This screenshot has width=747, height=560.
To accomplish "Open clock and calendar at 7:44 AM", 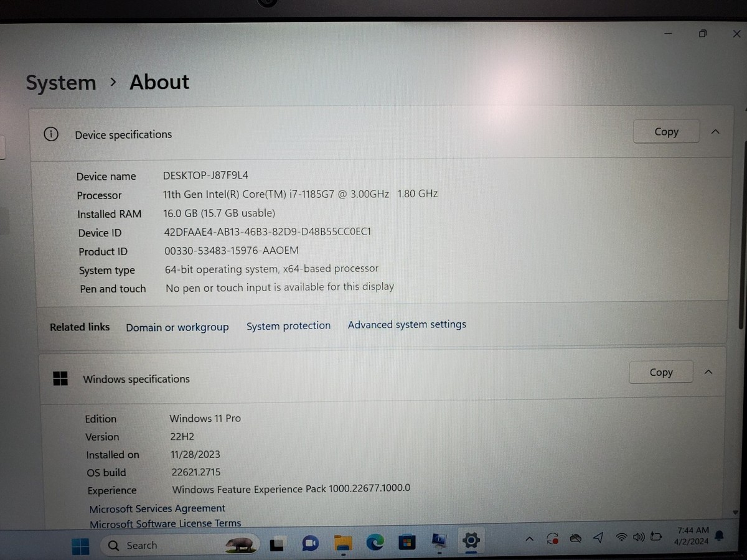I will click(692, 535).
